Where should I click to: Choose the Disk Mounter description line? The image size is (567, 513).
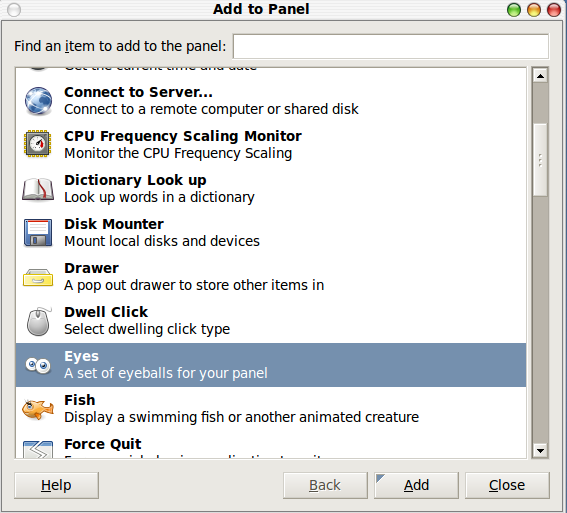(162, 241)
